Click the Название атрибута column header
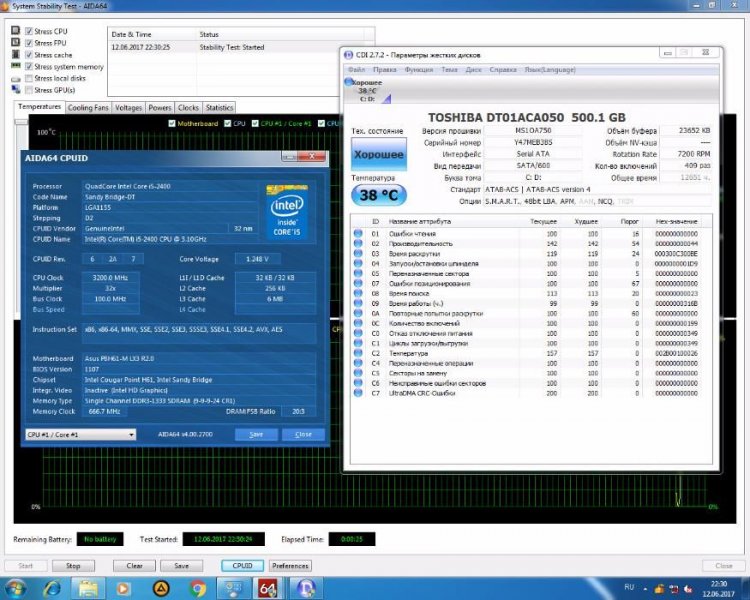750x600 pixels. point(419,222)
